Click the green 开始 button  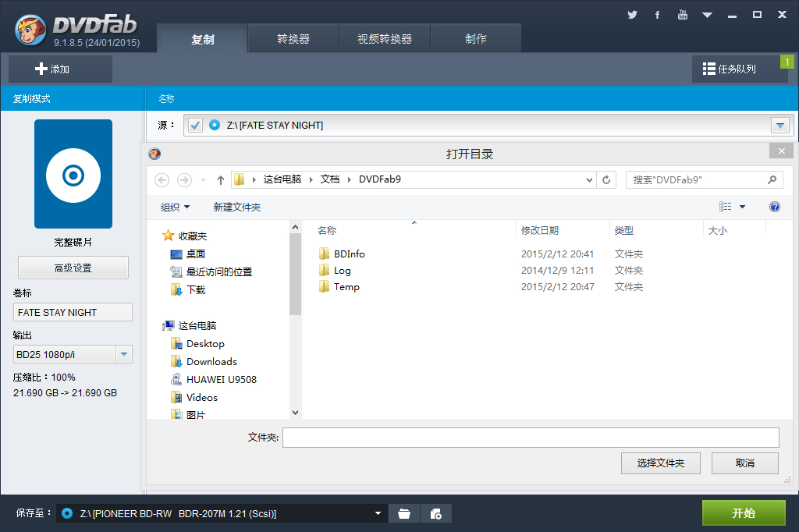tap(744, 512)
